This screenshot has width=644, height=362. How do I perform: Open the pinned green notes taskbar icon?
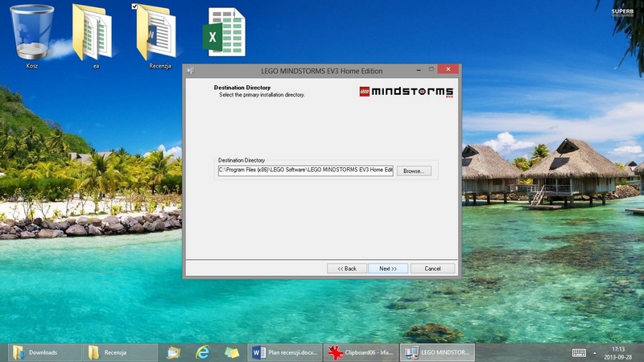click(232, 352)
